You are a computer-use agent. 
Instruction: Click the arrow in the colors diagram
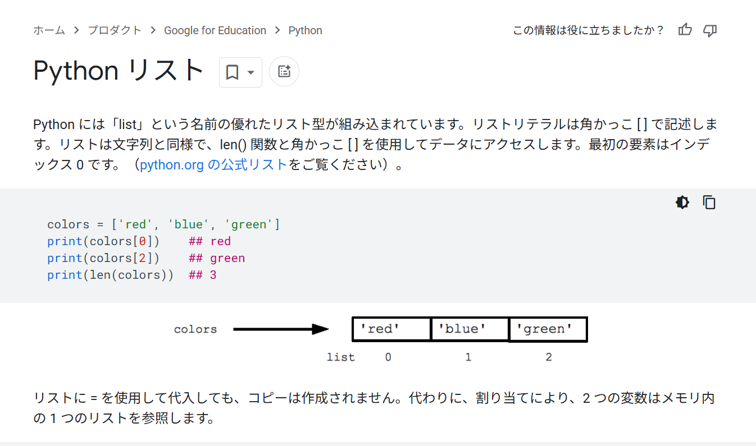[x=281, y=329]
